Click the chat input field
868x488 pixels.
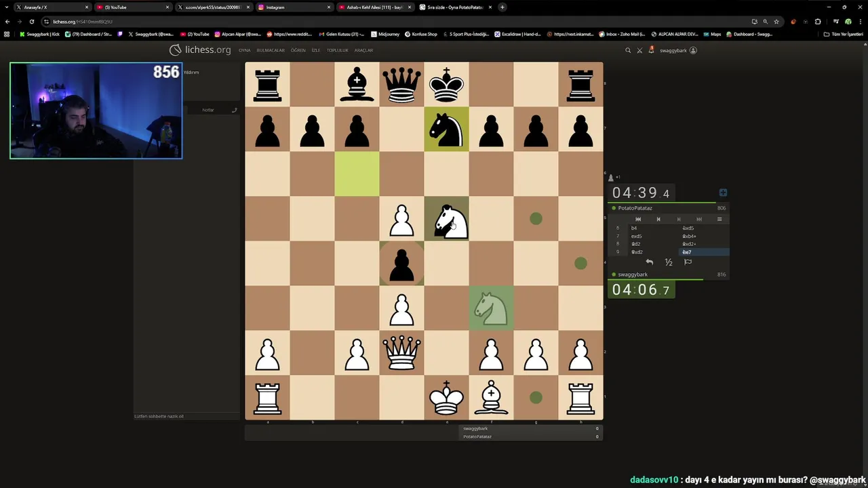coord(186,416)
